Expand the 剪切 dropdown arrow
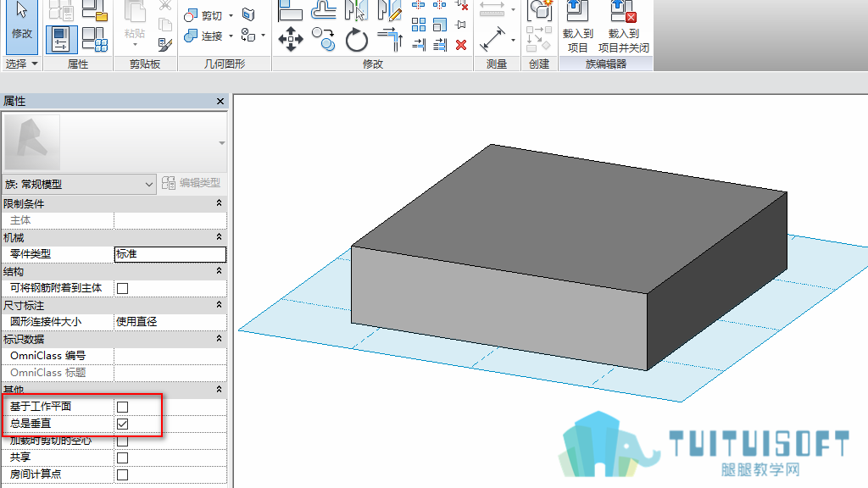Viewport: 868px width, 488px height. (231, 15)
